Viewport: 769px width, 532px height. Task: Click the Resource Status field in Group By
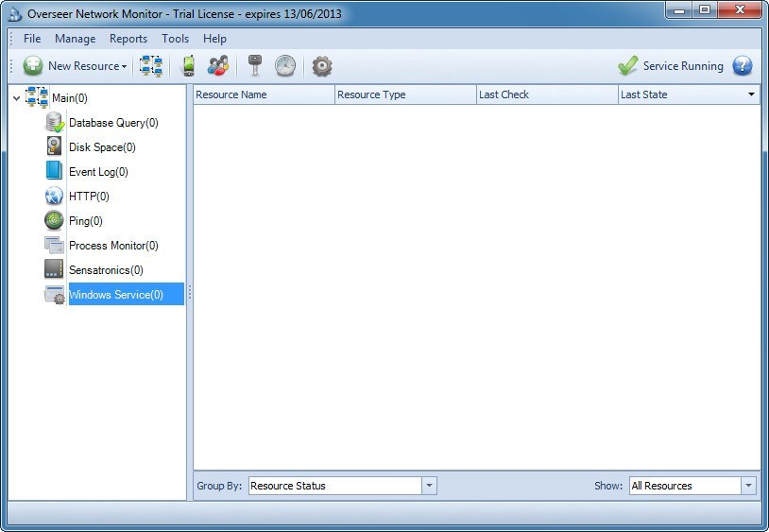(335, 486)
